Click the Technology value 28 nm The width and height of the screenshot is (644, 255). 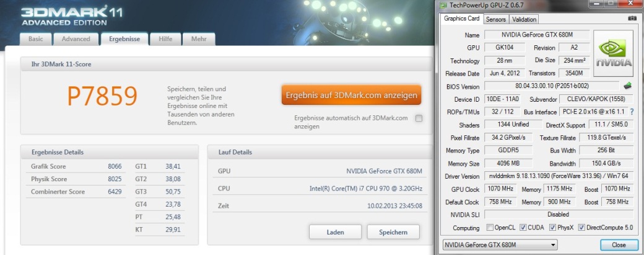[x=504, y=60]
